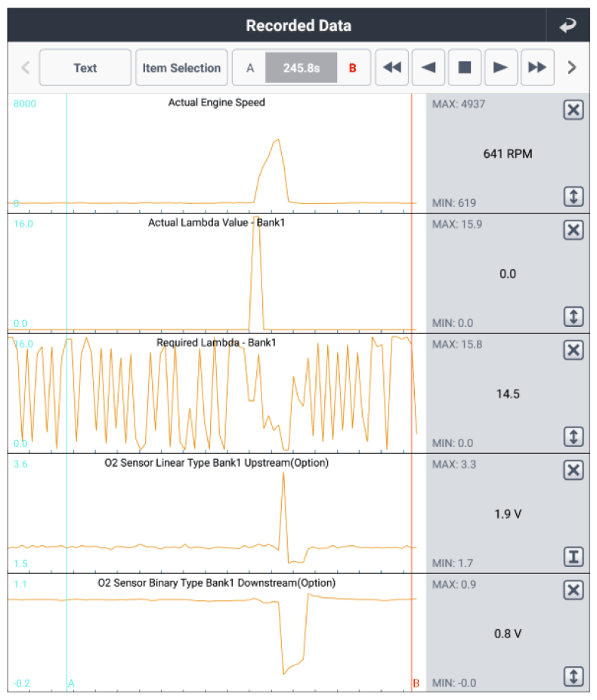Remove the Actual Lambda Value Bank1 graph

click(x=574, y=230)
